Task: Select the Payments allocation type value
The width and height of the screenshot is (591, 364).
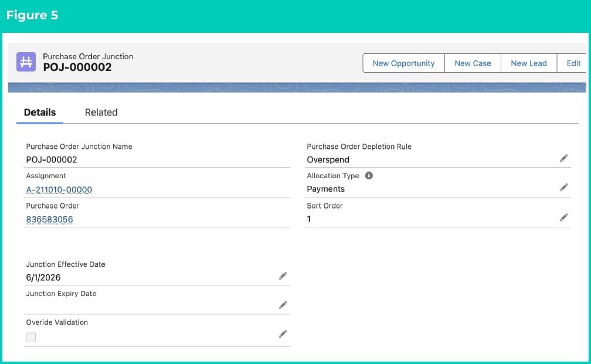Action: coord(325,189)
